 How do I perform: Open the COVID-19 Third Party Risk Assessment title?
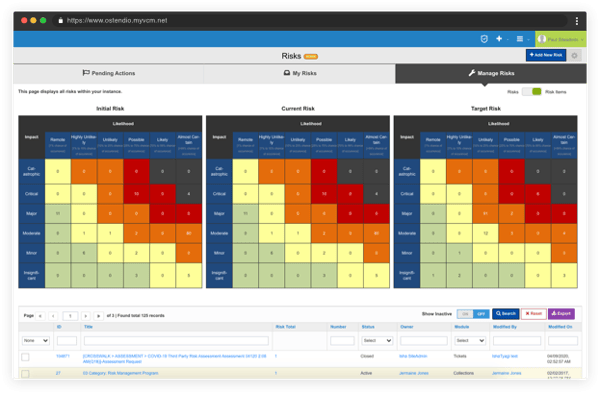(x=174, y=359)
